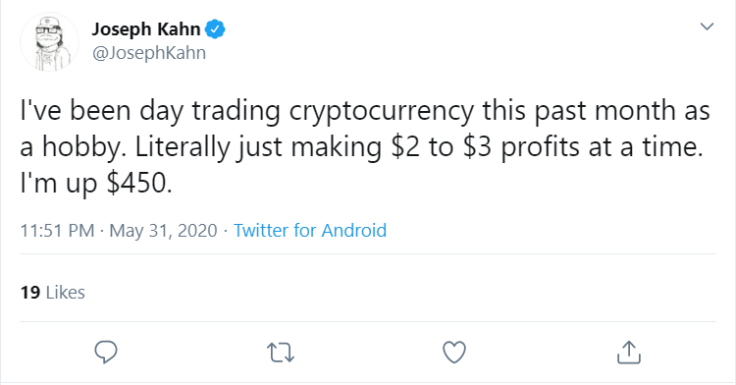
Task: Open the share tweet icon
Action: (629, 352)
